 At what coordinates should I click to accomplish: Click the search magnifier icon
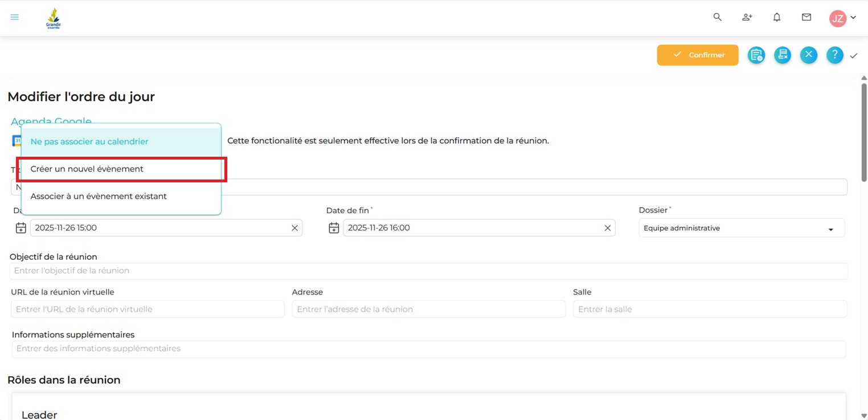(x=718, y=17)
